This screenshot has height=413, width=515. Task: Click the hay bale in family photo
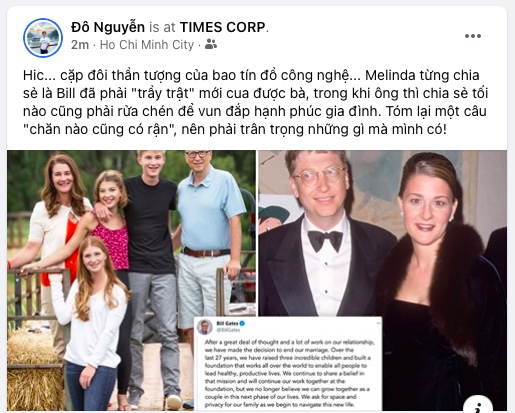click(36, 370)
